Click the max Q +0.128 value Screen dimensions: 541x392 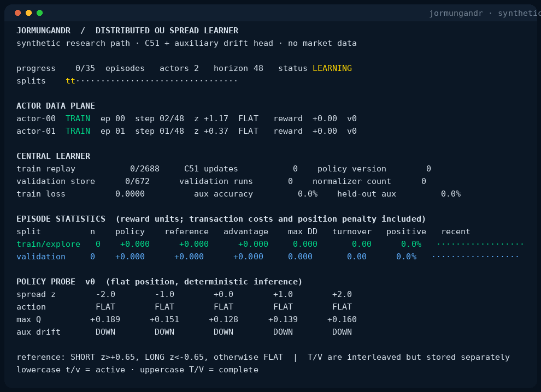click(224, 319)
